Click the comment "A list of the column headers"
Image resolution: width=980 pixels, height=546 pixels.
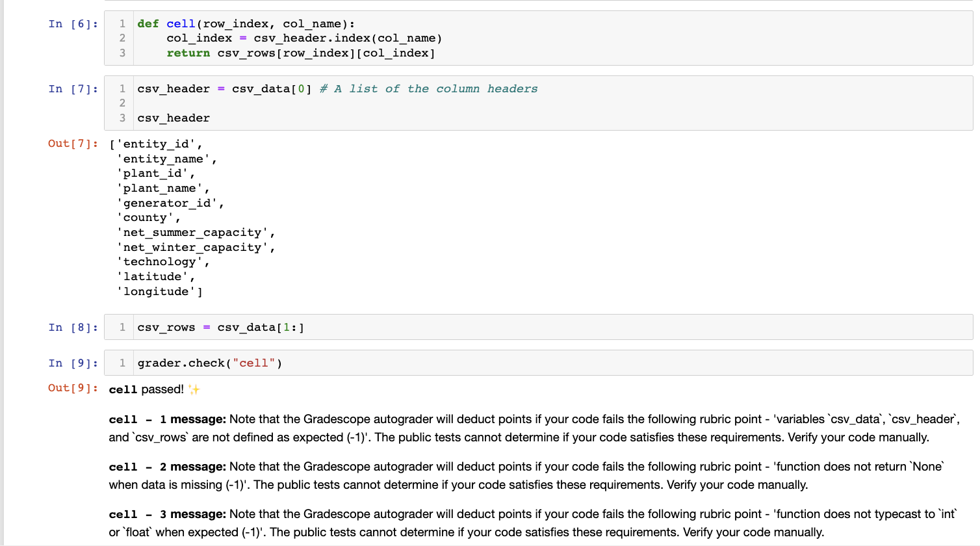pyautogui.click(x=429, y=88)
